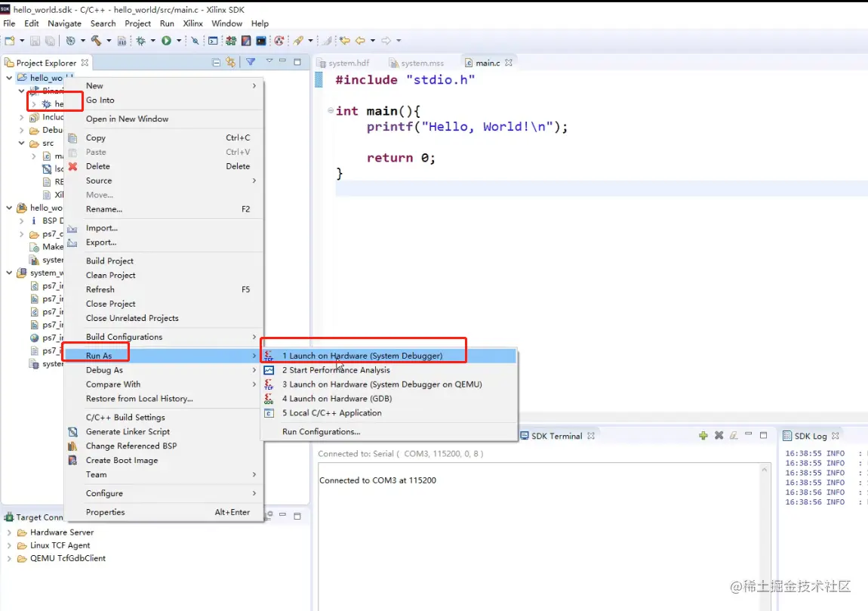Expand the QEMU TcfGdbClient node
The height and width of the screenshot is (611, 868).
tap(9, 558)
